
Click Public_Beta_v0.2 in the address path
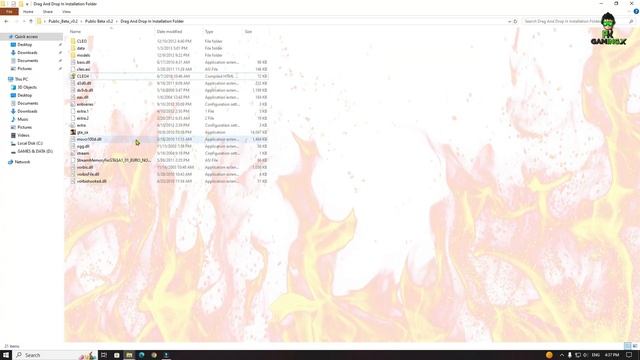[x=63, y=21]
